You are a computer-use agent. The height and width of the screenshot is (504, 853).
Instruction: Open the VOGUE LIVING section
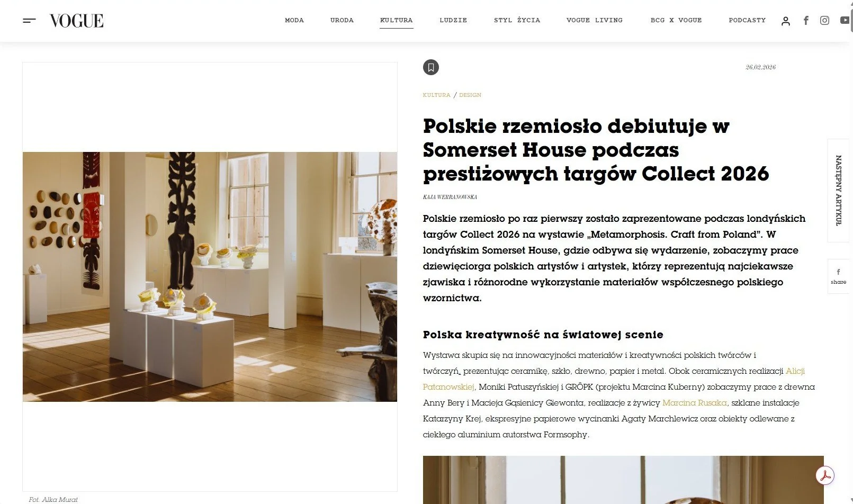[595, 20]
